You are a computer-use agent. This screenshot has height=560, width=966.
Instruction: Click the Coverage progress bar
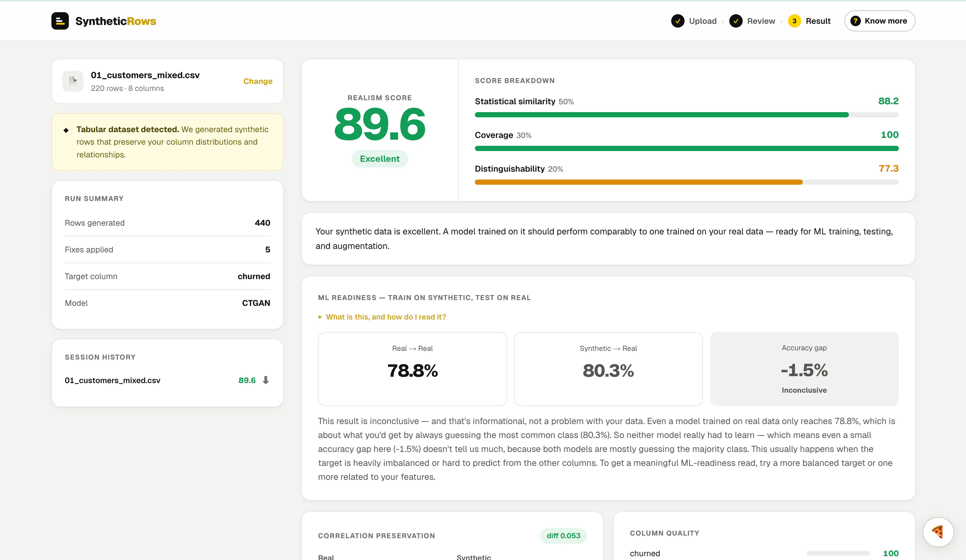687,148
